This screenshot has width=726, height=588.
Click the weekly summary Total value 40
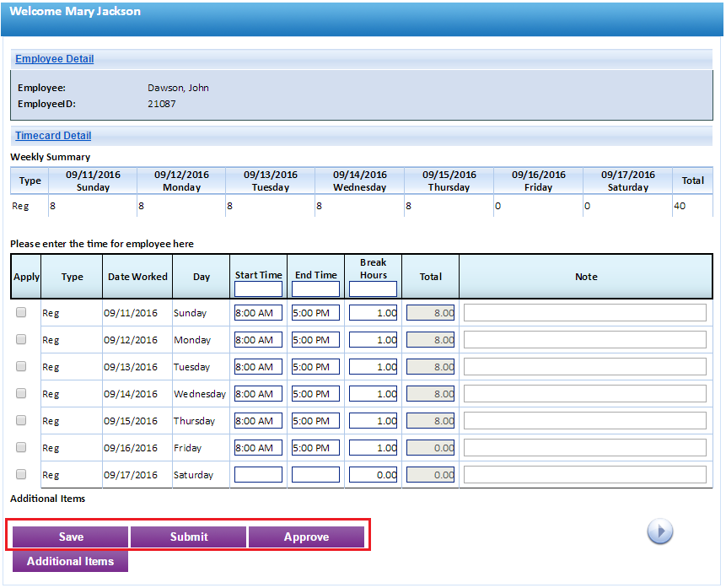click(x=680, y=206)
